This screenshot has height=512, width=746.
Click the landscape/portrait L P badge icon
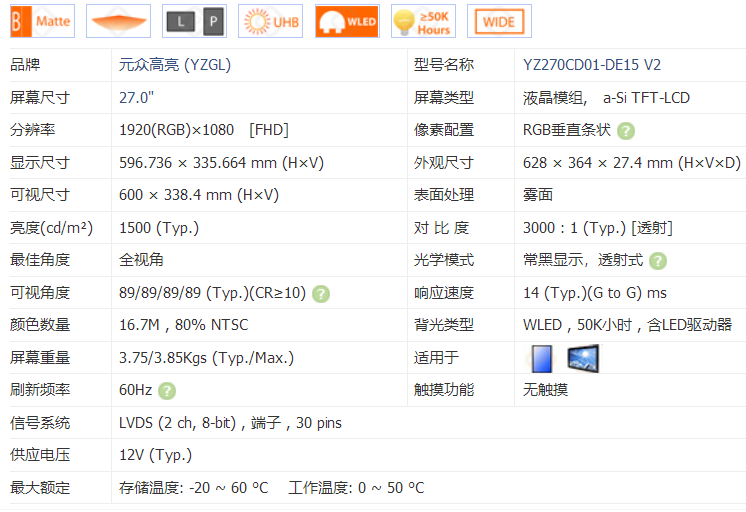tap(195, 21)
